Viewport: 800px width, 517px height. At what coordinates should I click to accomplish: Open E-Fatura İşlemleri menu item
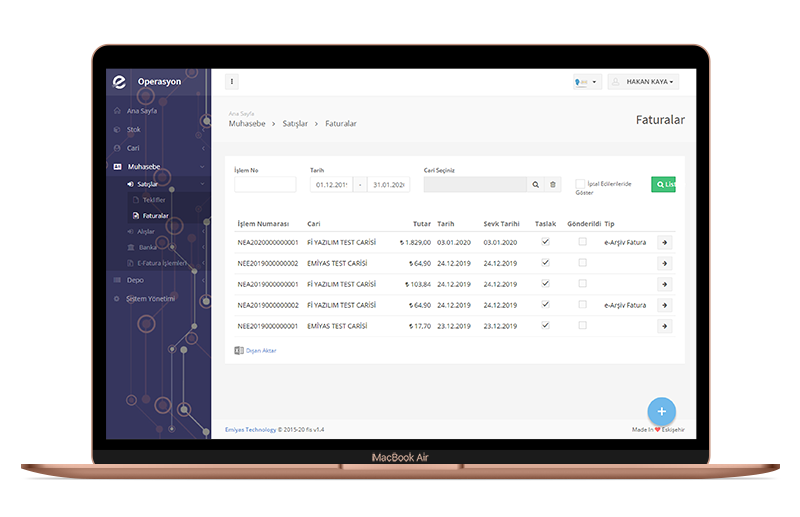(162, 263)
